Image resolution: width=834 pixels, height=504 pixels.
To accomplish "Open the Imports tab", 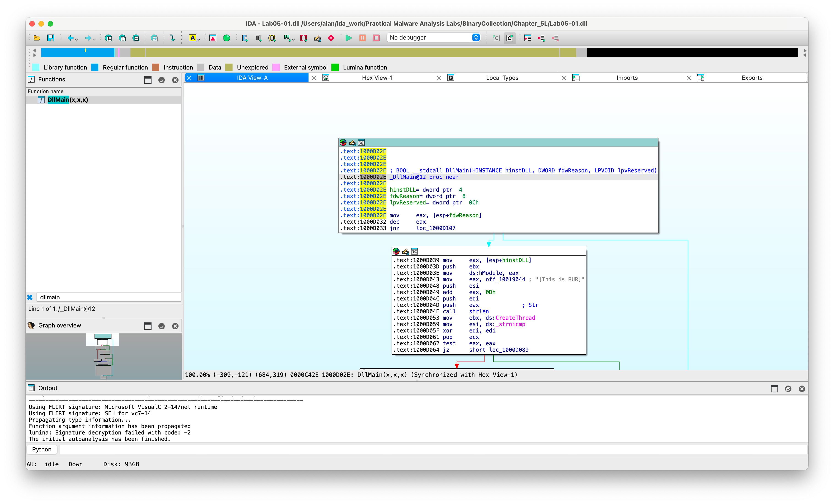I will click(627, 78).
